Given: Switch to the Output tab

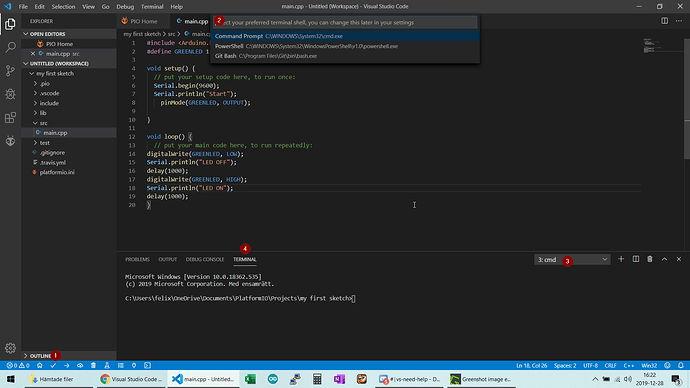Looking at the screenshot, I should tap(168, 259).
